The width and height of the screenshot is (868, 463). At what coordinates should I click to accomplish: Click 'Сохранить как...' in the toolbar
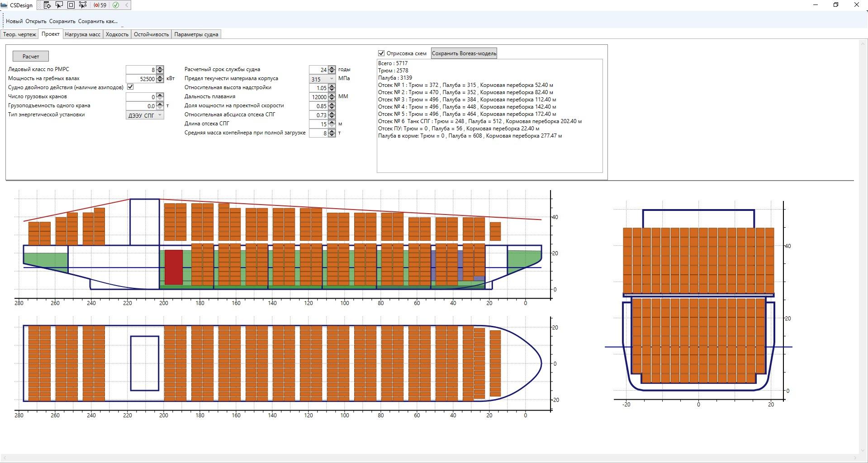(98, 21)
